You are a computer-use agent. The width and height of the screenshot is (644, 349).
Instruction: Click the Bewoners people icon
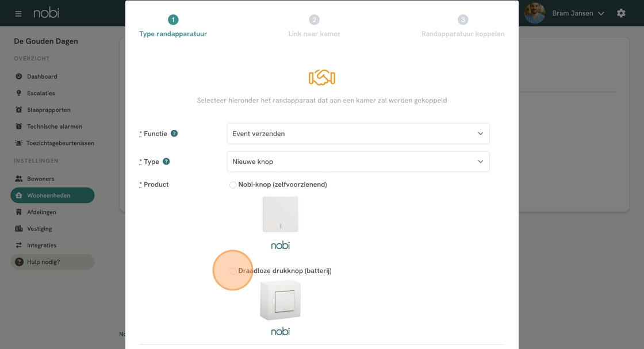coord(19,179)
